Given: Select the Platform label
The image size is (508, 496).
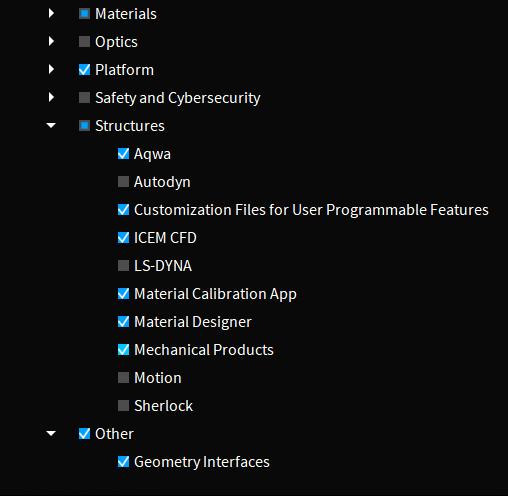Looking at the screenshot, I should coord(124,70).
